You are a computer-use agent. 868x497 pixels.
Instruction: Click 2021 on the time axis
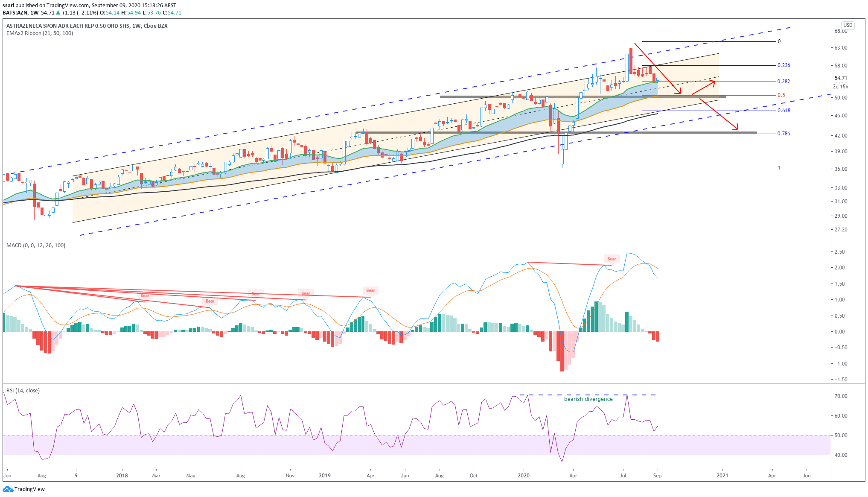tap(722, 476)
